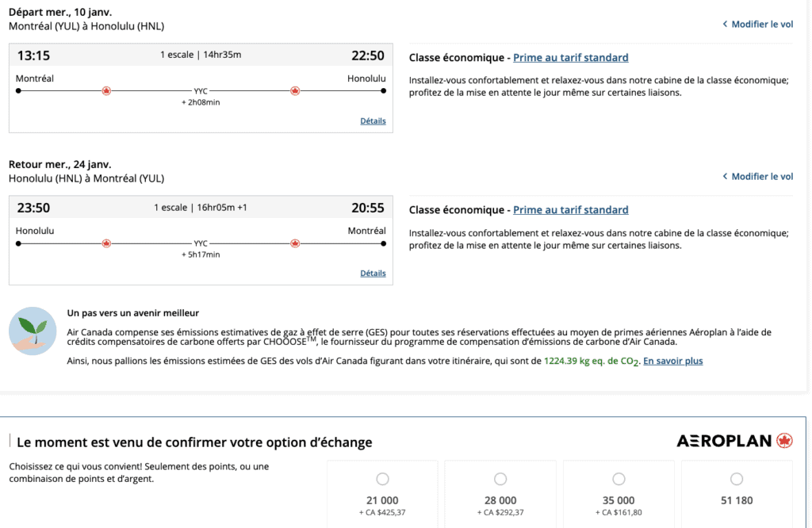Click the chevron beside return Modifier le vol
The image size is (812, 528).
tap(725, 177)
